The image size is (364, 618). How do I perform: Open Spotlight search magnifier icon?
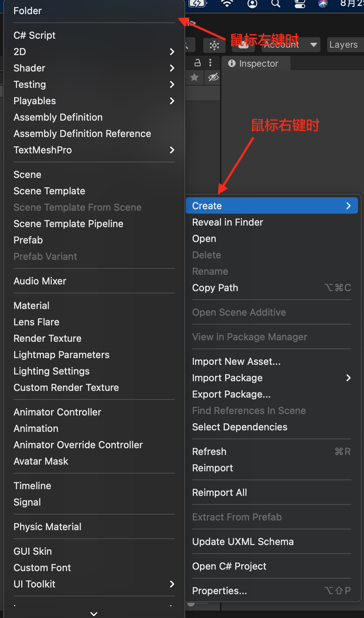click(x=276, y=4)
